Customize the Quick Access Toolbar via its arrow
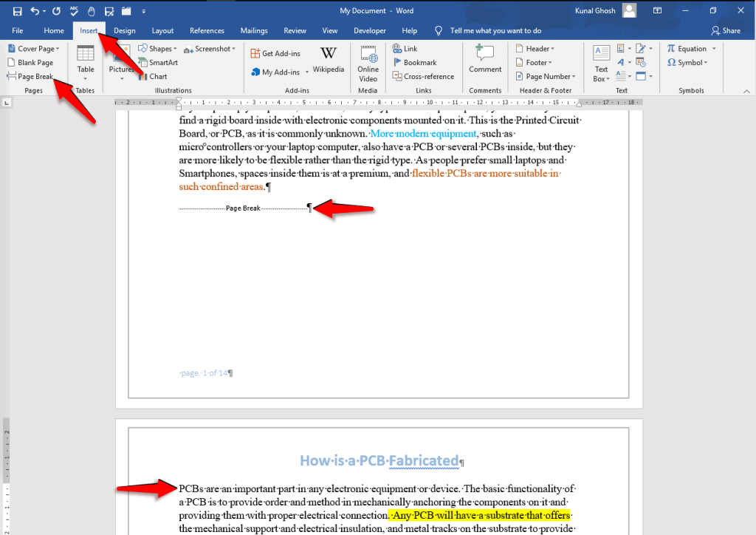The height and width of the screenshot is (535, 756). tap(143, 10)
